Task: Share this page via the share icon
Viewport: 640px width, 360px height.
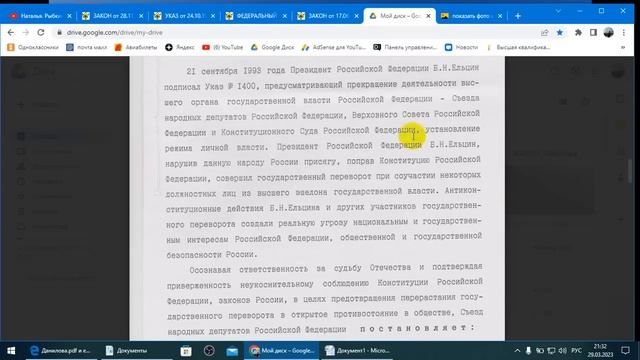Action: (544, 33)
